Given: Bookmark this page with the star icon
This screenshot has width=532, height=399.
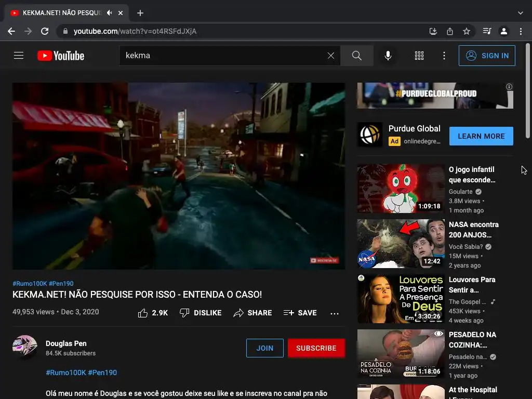Looking at the screenshot, I should 466,31.
